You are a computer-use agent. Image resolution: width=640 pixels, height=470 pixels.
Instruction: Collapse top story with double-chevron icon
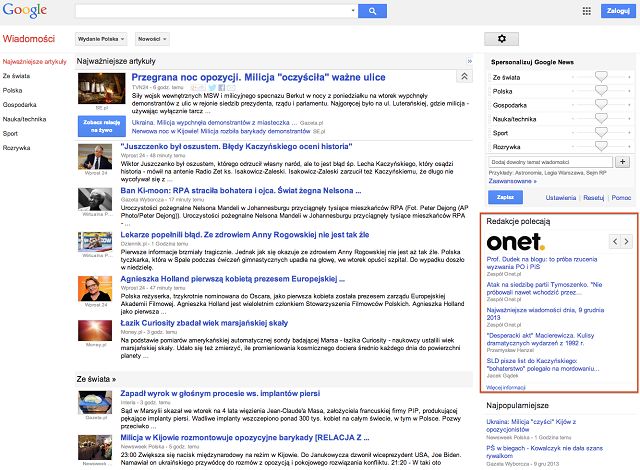(464, 76)
